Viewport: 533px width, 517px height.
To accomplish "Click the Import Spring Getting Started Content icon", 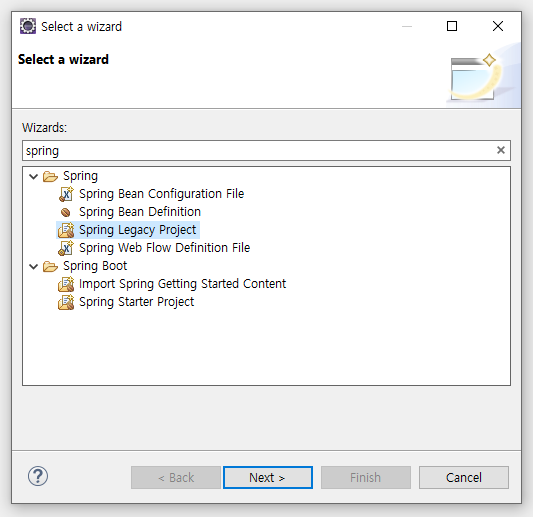I will tap(66, 284).
